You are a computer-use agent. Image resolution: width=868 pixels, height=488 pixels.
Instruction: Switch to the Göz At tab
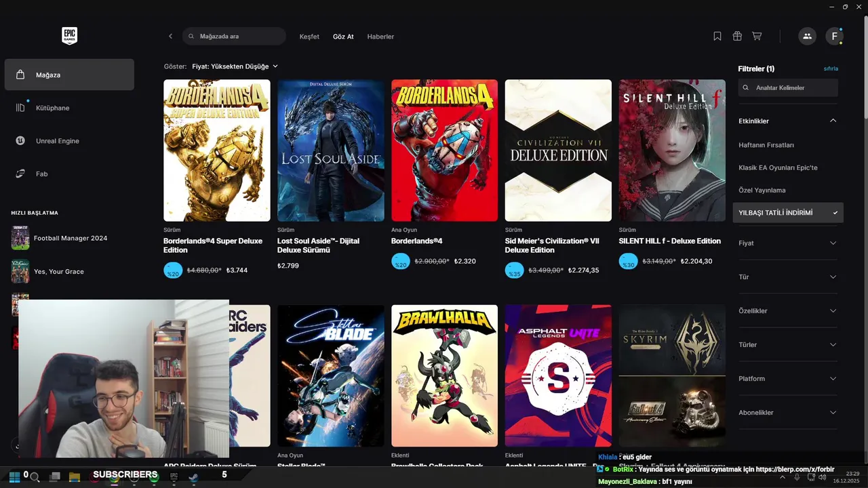click(343, 37)
